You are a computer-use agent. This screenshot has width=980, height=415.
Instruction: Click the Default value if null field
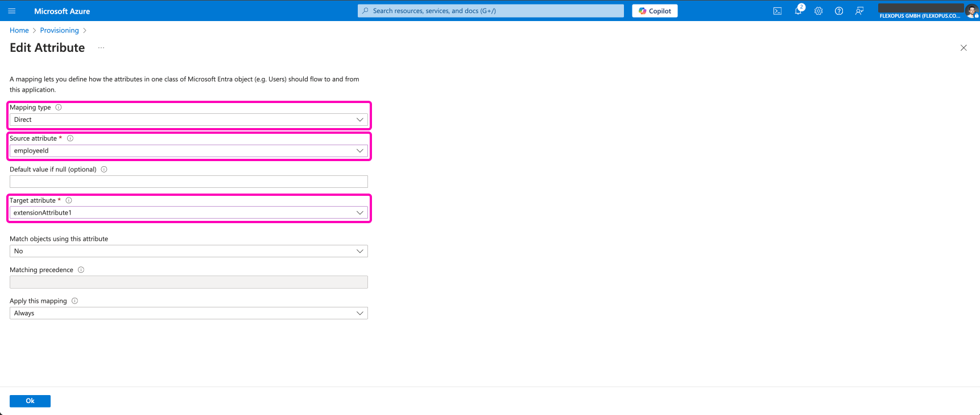coord(188,182)
